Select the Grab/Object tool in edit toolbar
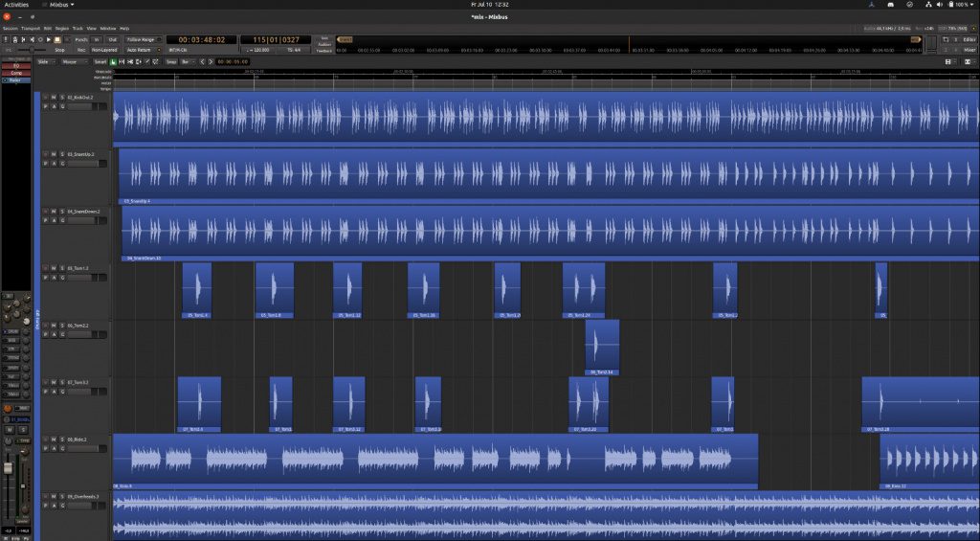The width and height of the screenshot is (980, 541). (x=113, y=62)
